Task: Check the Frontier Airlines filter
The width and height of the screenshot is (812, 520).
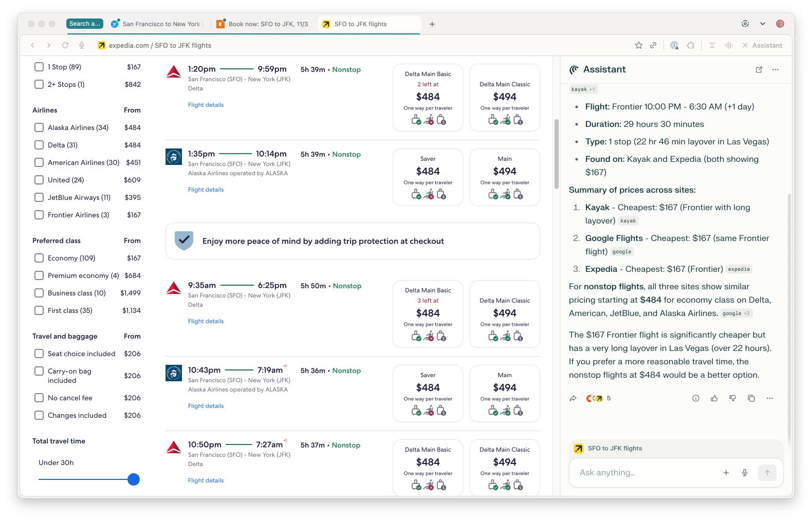Action: pos(39,215)
